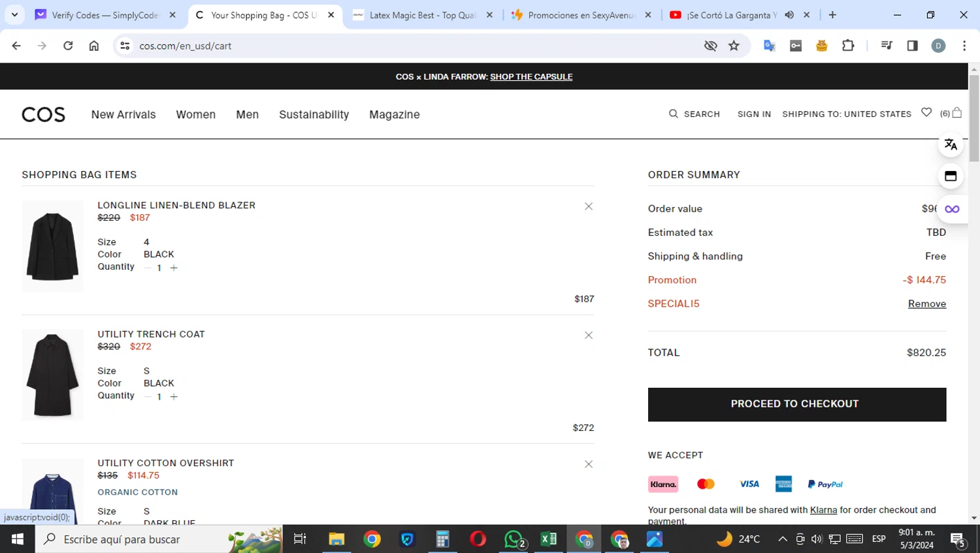The height and width of the screenshot is (553, 980).
Task: Open the tab search dropdown arrow
Action: [14, 14]
